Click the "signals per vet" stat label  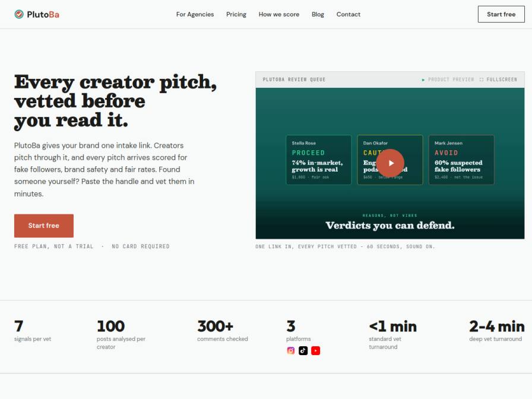pos(33,339)
